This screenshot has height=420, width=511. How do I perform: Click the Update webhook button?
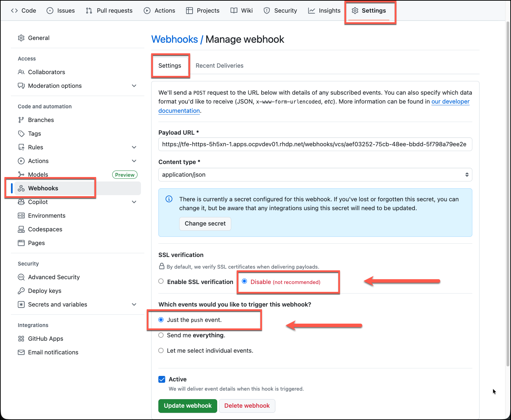(188, 406)
